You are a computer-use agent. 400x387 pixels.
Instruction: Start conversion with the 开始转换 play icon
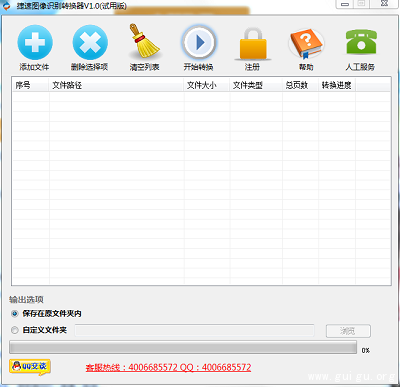click(199, 42)
